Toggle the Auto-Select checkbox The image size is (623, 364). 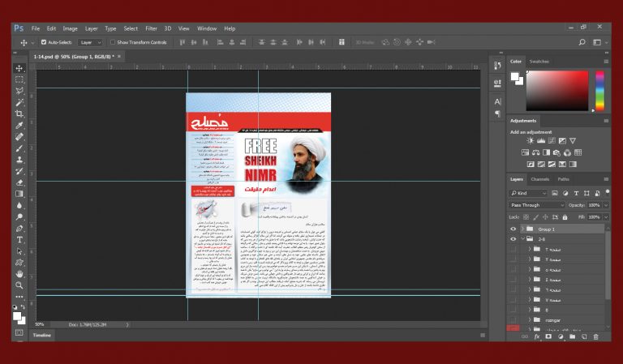44,42
